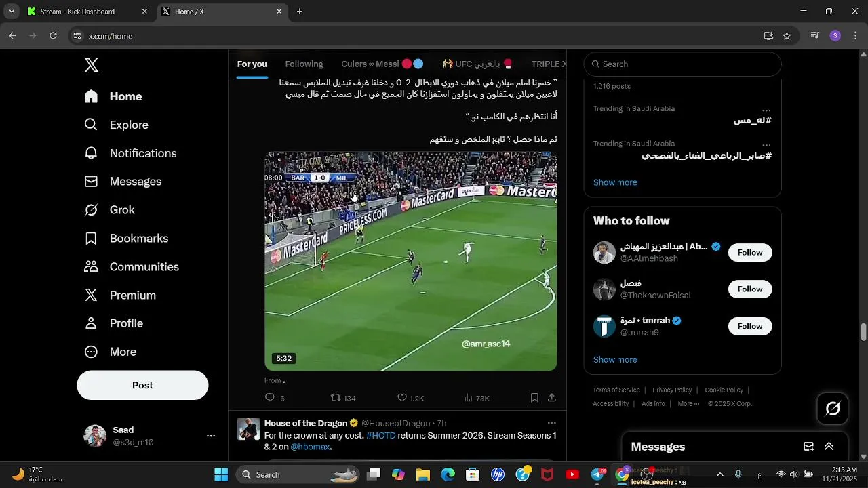Open House of the Dragon profile avatar
The height and width of the screenshot is (488, 868).
[x=249, y=429]
